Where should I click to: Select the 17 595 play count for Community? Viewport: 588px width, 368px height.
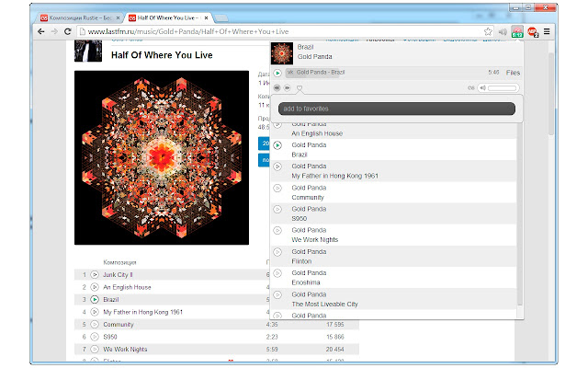click(x=334, y=325)
